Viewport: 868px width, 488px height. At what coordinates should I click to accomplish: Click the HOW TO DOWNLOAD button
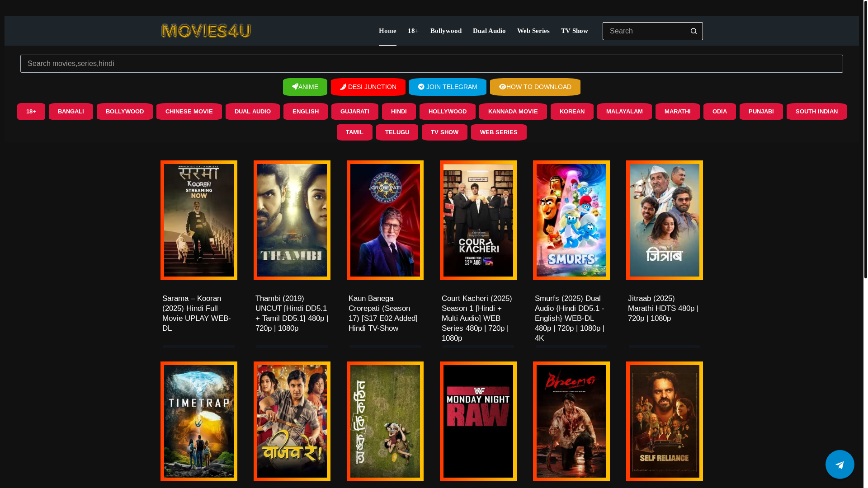[535, 87]
